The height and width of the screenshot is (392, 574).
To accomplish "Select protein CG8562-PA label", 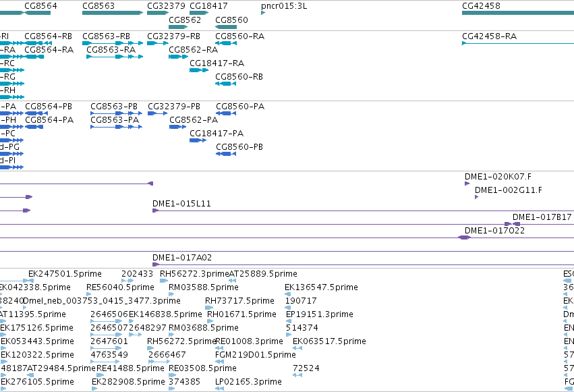I will pyautogui.click(x=194, y=120).
